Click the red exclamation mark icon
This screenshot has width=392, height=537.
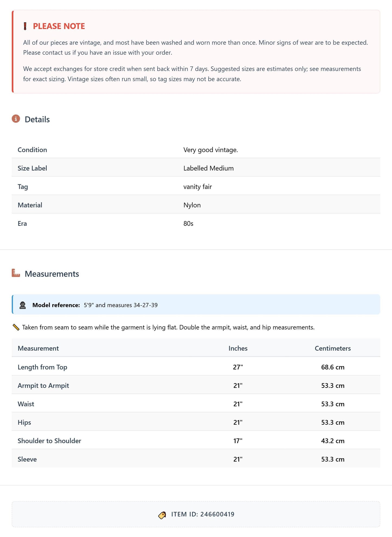point(25,26)
